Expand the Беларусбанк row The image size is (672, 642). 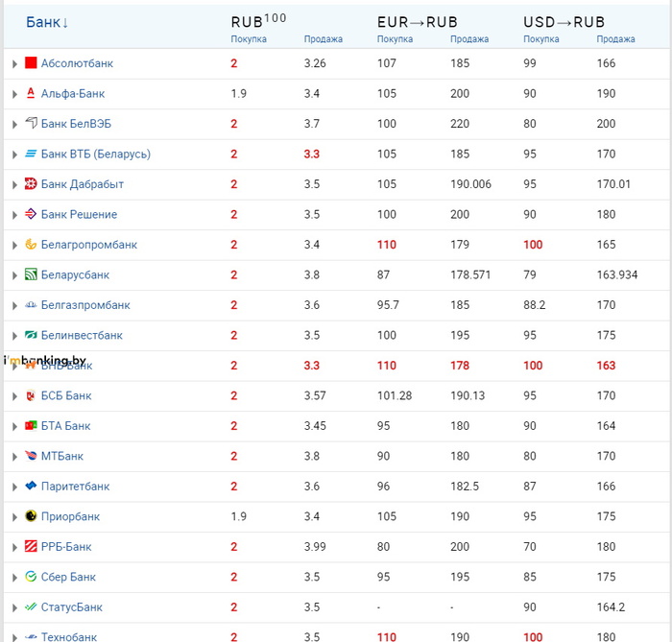tap(14, 275)
